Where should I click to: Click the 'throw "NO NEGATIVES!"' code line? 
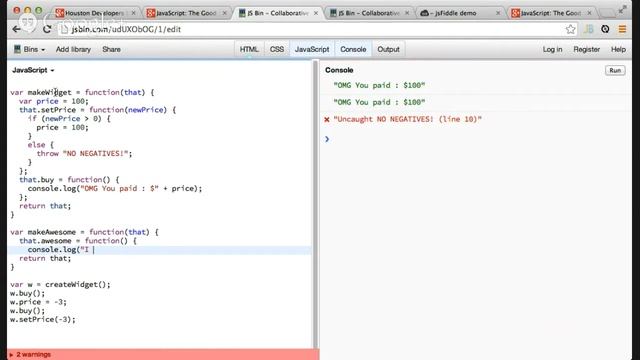[84, 153]
